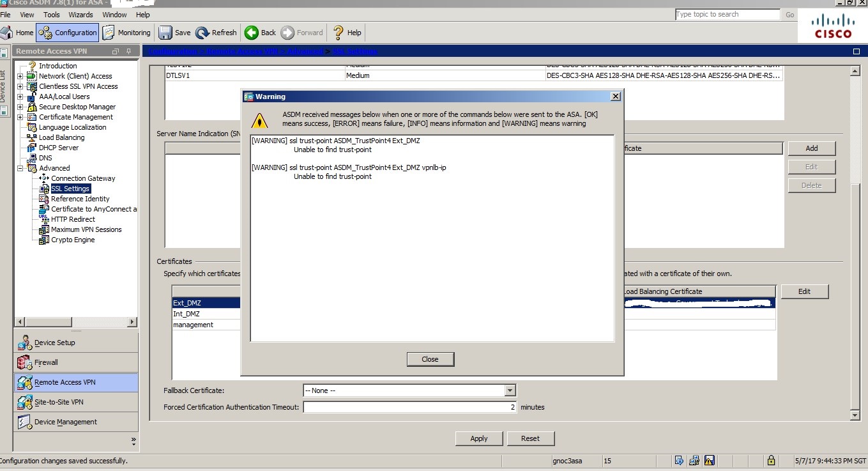Expand Network (Client) Access node
Image resolution: width=868 pixels, height=471 pixels.
(x=20, y=76)
